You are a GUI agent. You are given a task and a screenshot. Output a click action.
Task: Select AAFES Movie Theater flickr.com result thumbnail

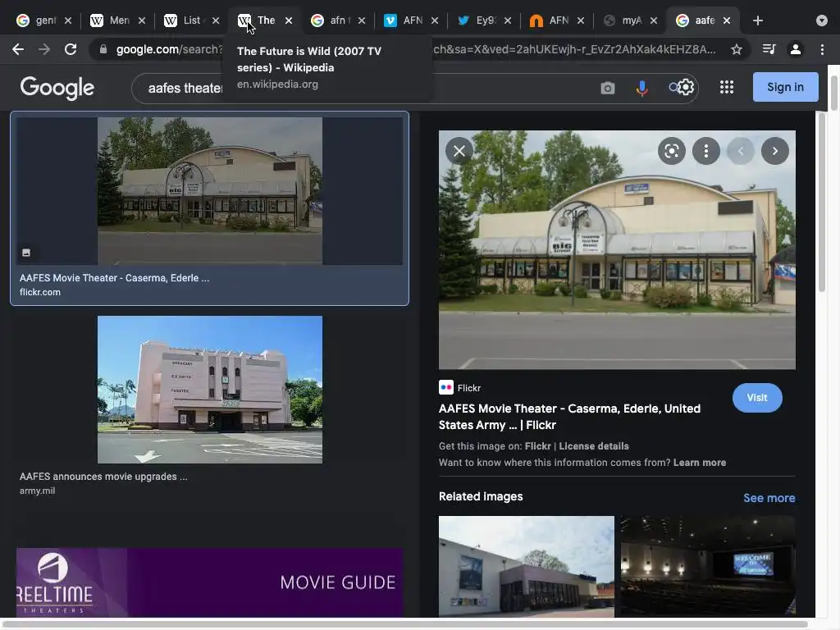(x=209, y=190)
